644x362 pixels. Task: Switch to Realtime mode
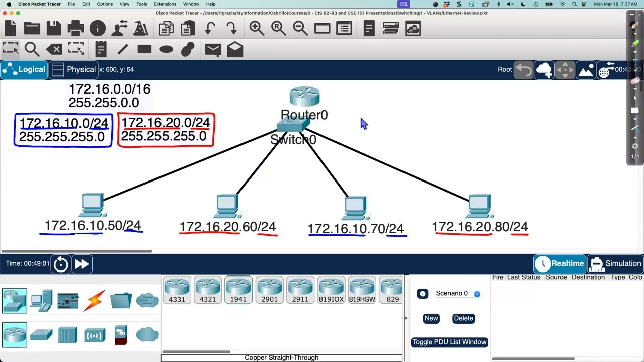click(559, 263)
